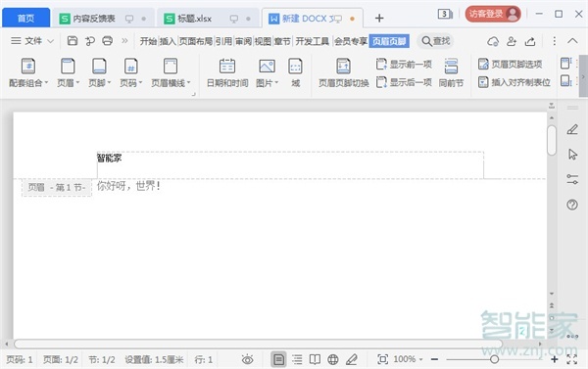The width and height of the screenshot is (588, 369).
Task: Open 页眉页脚选项 header-footer options
Action: click(x=510, y=64)
